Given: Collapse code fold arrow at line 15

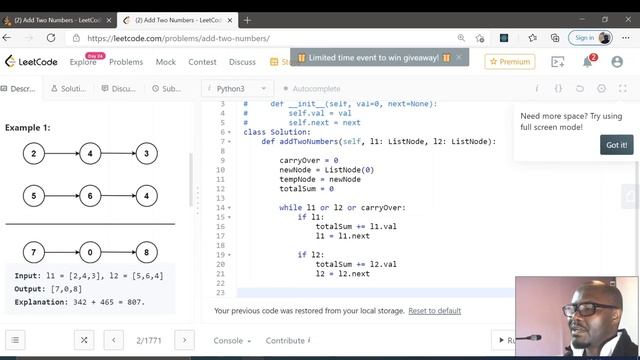Looking at the screenshot, I should pyautogui.click(x=229, y=217).
